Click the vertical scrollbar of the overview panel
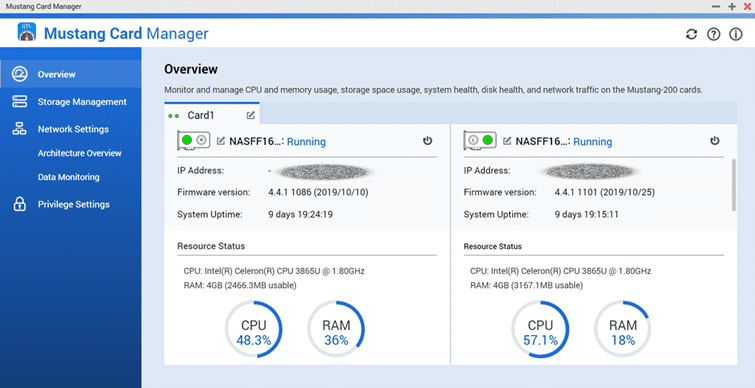755x388 pixels. click(x=734, y=185)
